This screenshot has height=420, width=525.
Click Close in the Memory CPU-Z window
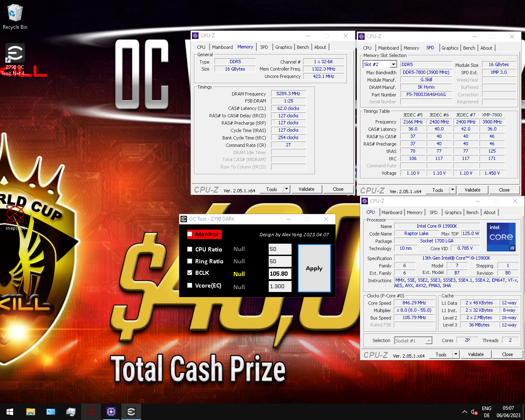pyautogui.click(x=338, y=189)
